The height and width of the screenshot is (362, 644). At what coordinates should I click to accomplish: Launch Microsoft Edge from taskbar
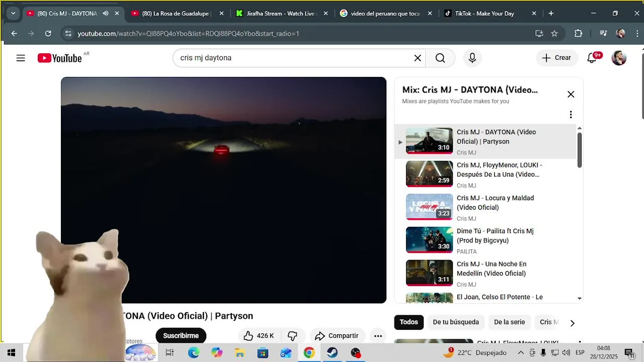coord(194,353)
